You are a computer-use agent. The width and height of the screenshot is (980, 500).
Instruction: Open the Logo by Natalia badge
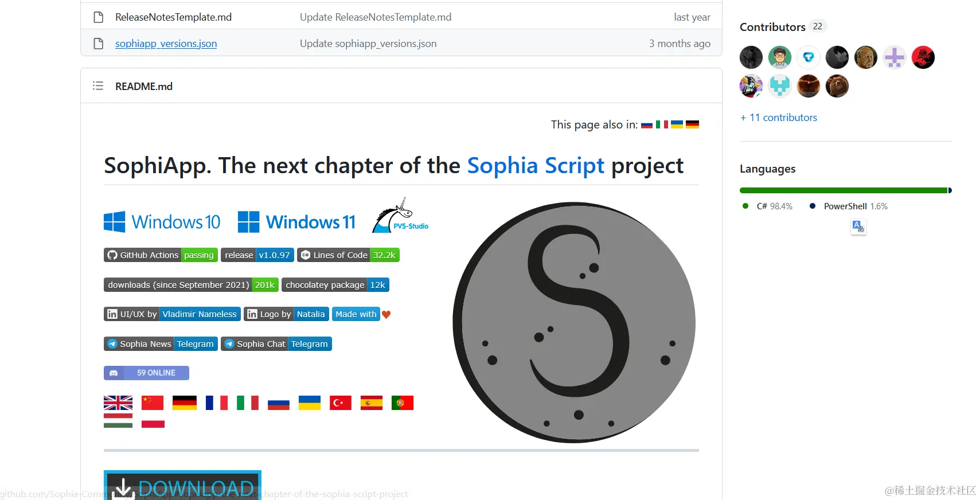[x=286, y=314]
